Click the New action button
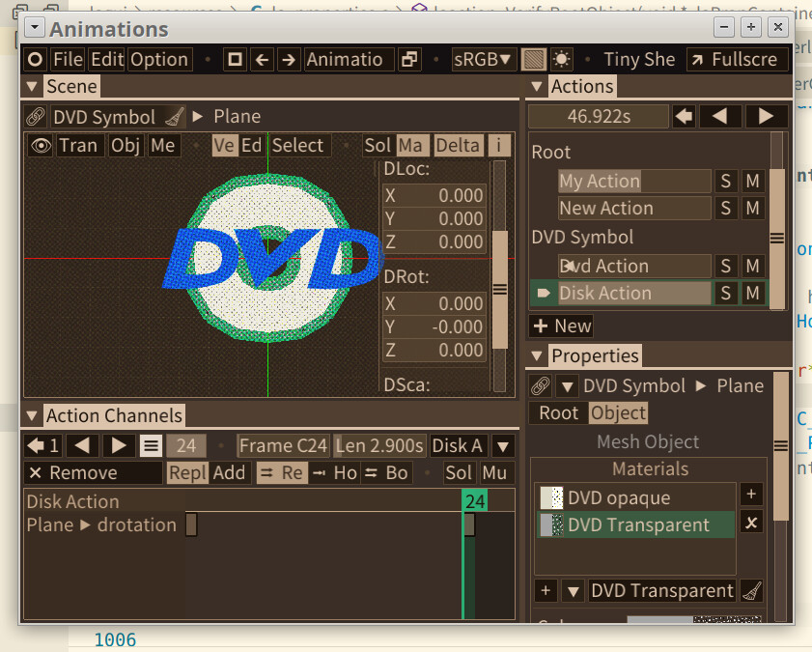 pyautogui.click(x=561, y=326)
